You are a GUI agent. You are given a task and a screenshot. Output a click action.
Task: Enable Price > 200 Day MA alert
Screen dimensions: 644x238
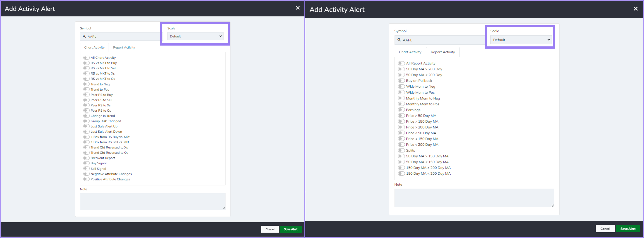click(x=401, y=127)
